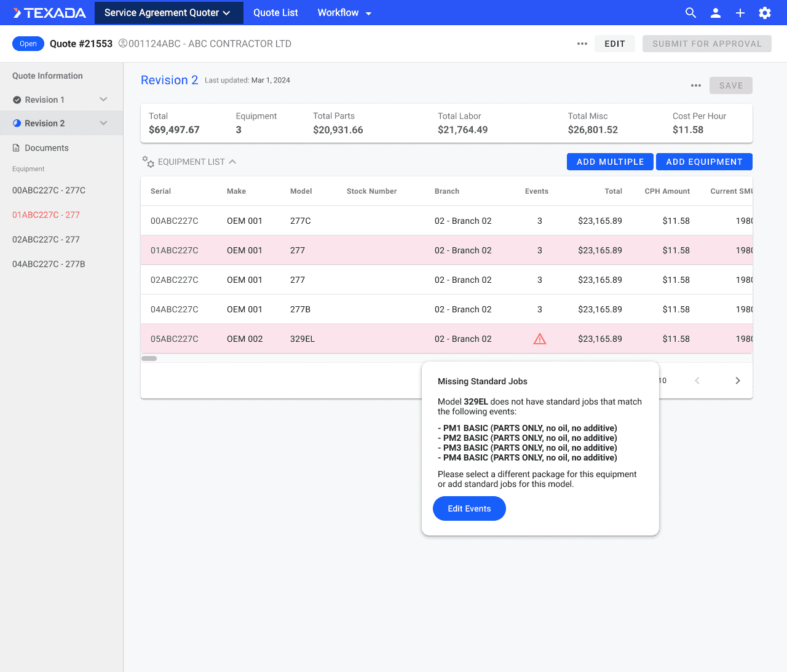Select 01ABC227C - 277 in sidebar

46,215
